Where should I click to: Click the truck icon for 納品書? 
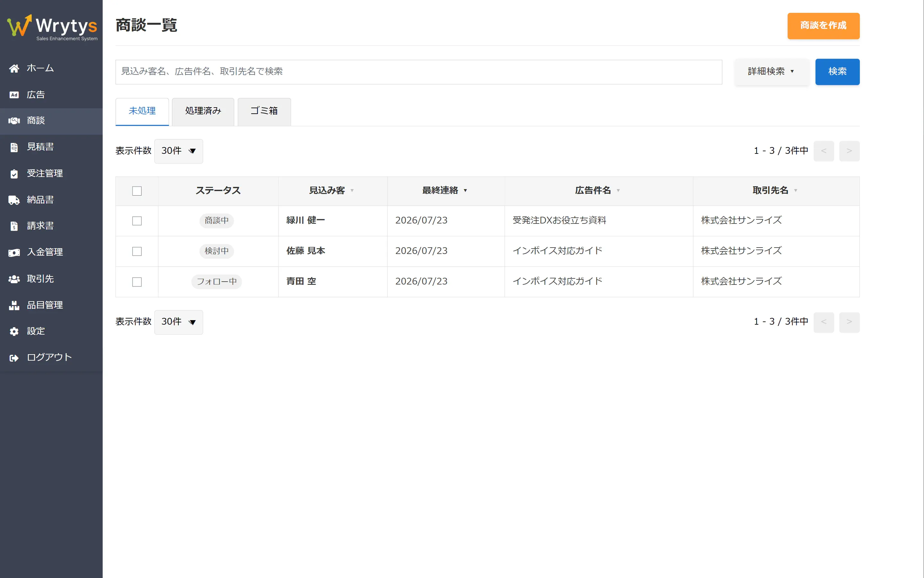click(x=14, y=200)
